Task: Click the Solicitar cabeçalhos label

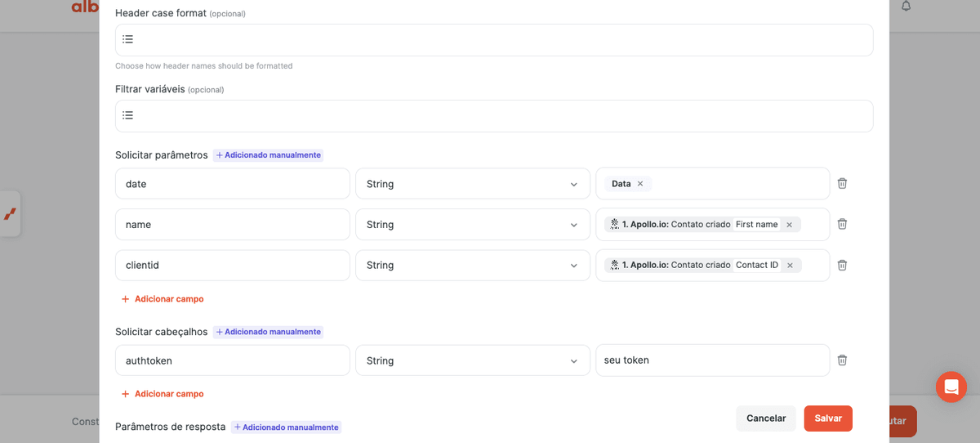Action: pyautogui.click(x=162, y=332)
